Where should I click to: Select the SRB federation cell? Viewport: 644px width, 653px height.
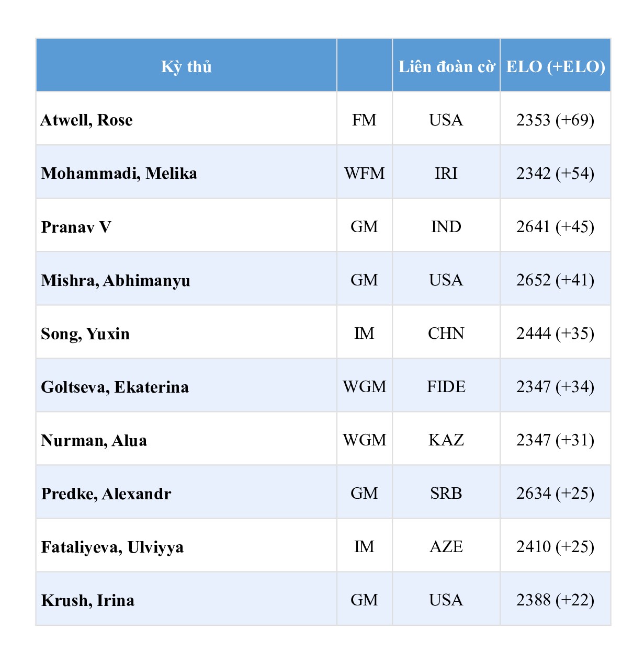tap(446, 493)
